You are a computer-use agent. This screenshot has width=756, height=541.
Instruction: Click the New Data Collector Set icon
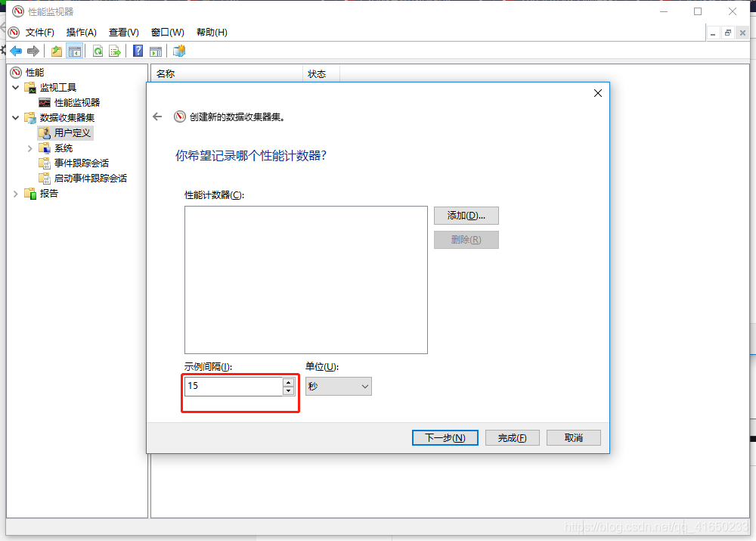[179, 51]
